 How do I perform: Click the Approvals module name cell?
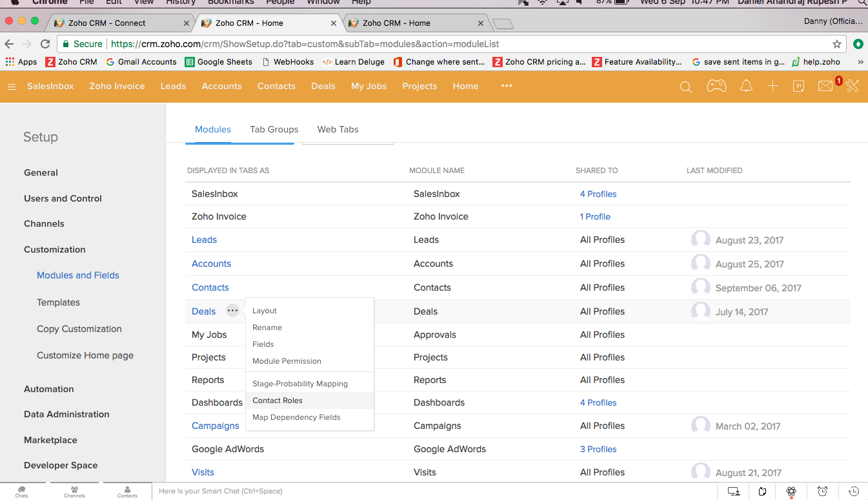(x=435, y=335)
